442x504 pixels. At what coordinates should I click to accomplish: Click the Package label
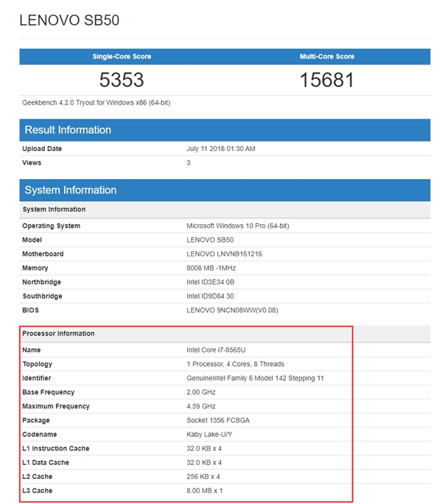(36, 421)
